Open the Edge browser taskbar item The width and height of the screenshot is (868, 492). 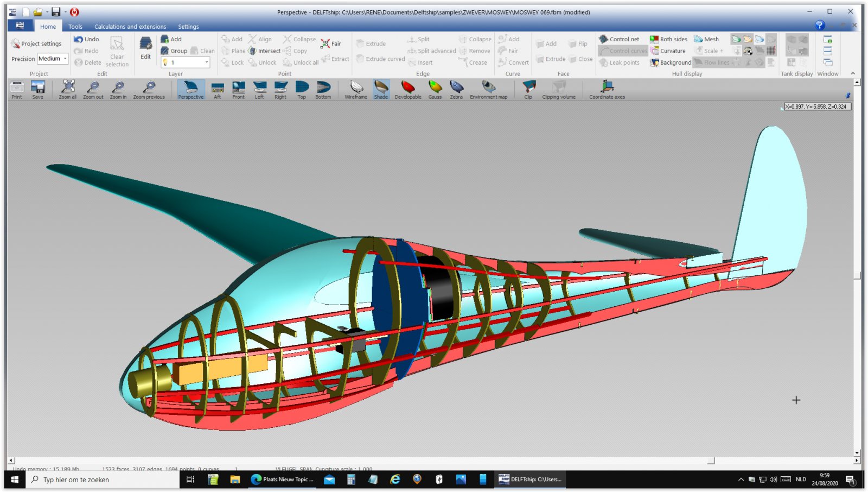(x=283, y=480)
